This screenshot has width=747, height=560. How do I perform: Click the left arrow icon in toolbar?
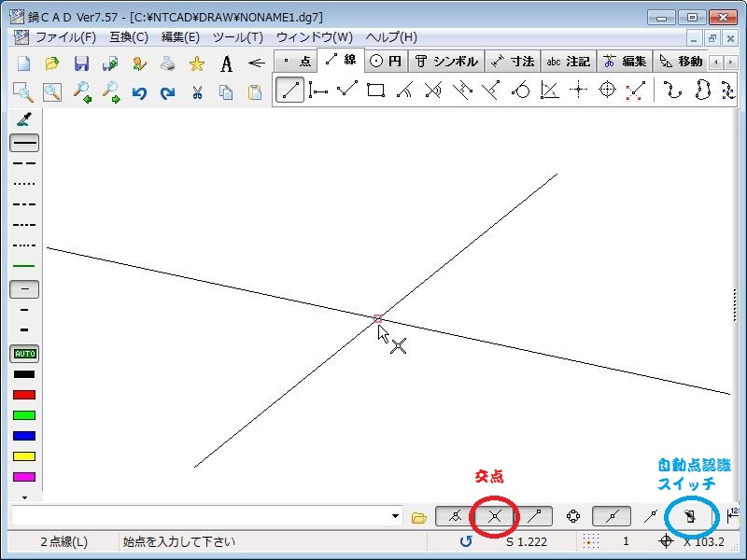[x=256, y=63]
